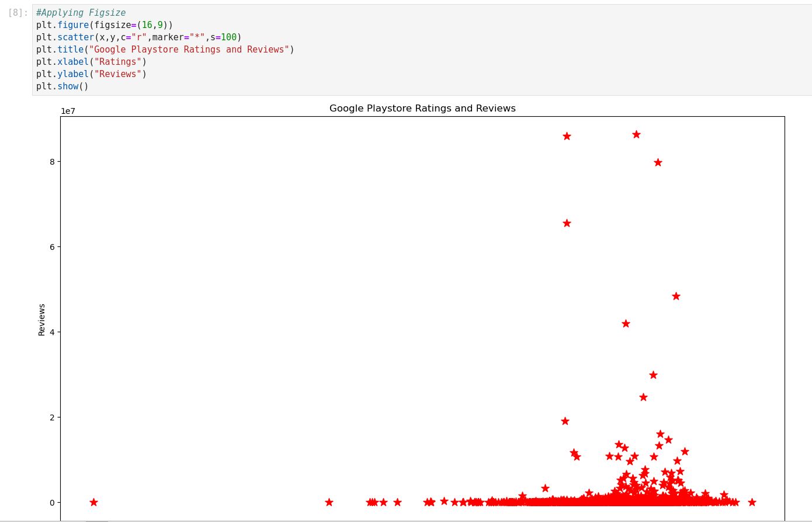The height and width of the screenshot is (522, 812).
Task: Click the plt.ylabel("Reviews") code line
Action: pos(91,74)
